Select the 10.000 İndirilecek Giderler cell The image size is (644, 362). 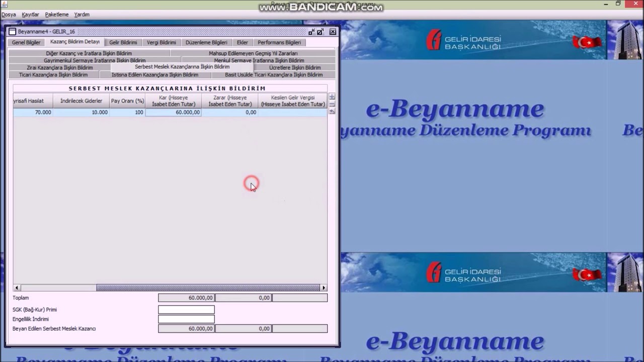[x=81, y=113]
